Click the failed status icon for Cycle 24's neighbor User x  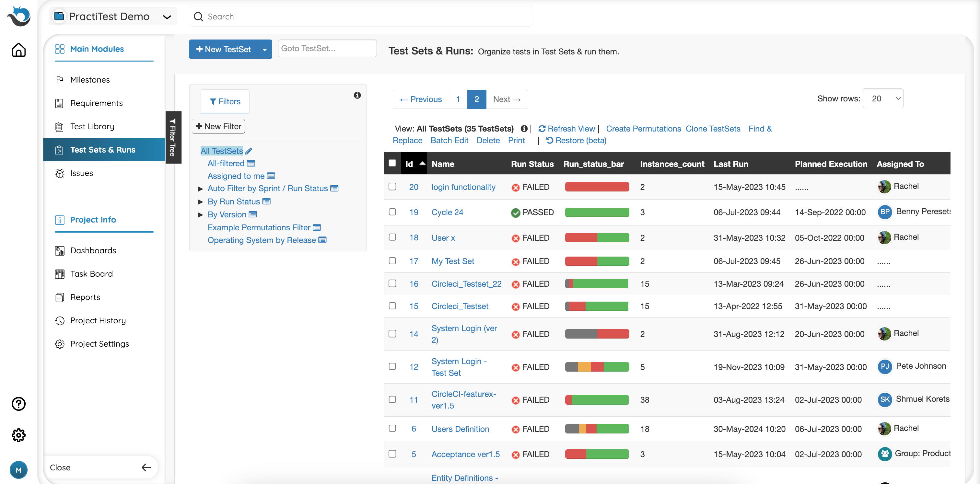[516, 238]
